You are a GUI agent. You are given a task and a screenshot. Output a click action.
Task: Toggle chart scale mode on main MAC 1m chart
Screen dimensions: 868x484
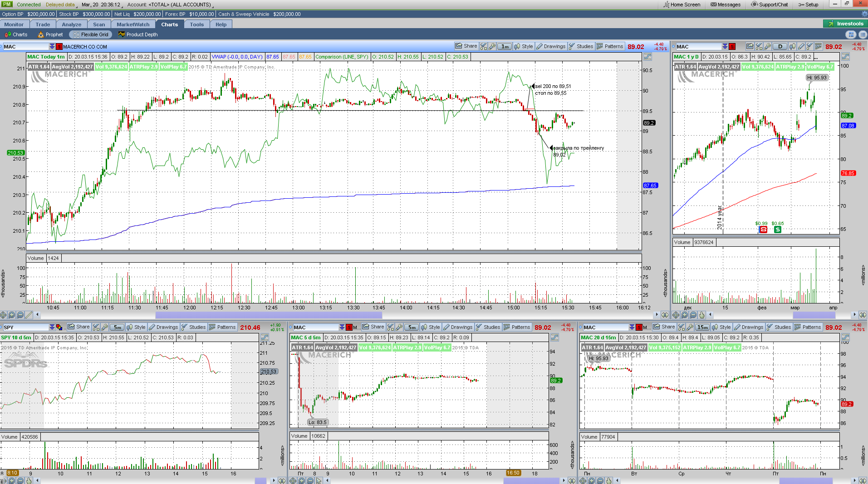(x=647, y=57)
